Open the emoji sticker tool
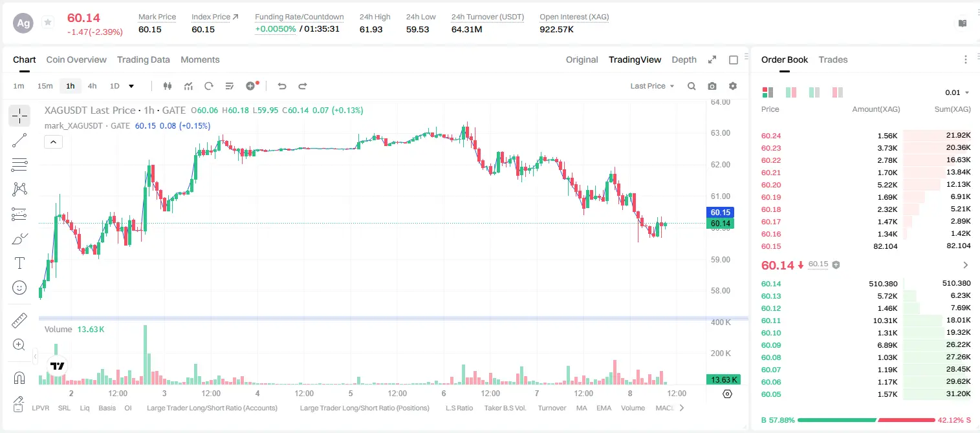The width and height of the screenshot is (980, 433). (19, 287)
